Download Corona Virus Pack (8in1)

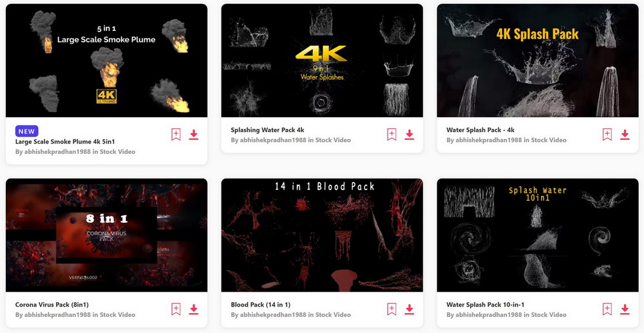[193, 310]
